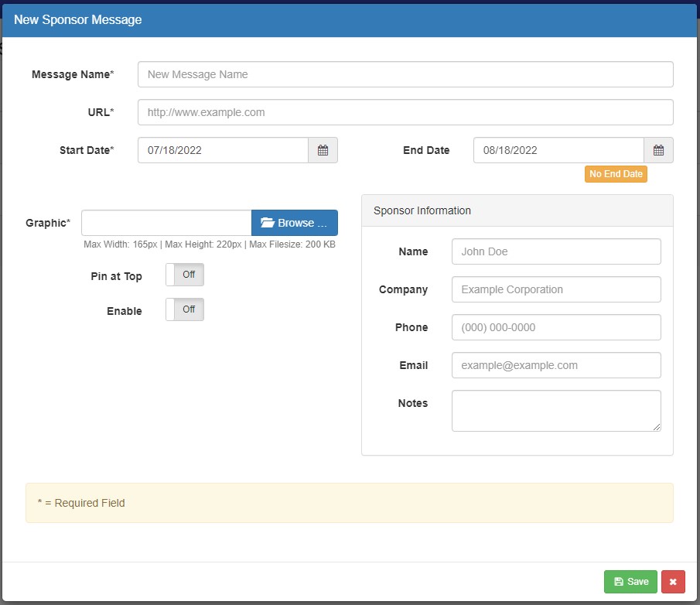Click the Graphic file path field

click(166, 223)
